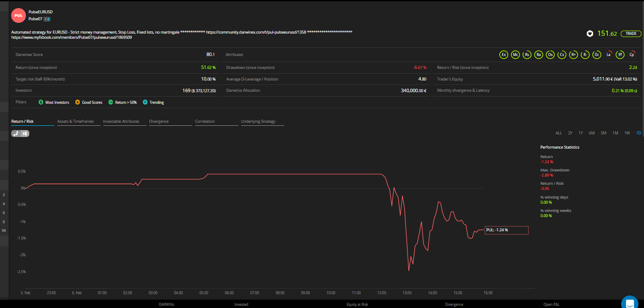
Task: Click the +8 badge next to Pulse07
Action: [x=47, y=19]
